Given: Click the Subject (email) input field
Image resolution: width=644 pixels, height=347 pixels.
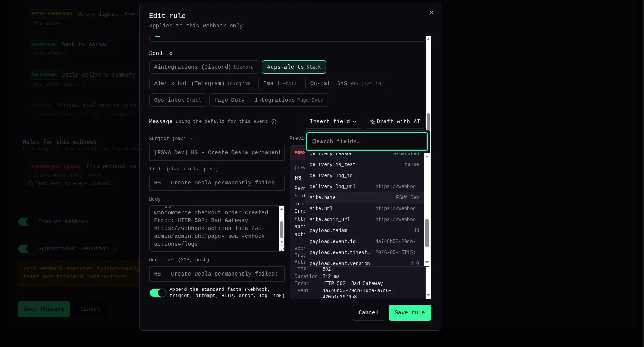Looking at the screenshot, I should 217,153.
